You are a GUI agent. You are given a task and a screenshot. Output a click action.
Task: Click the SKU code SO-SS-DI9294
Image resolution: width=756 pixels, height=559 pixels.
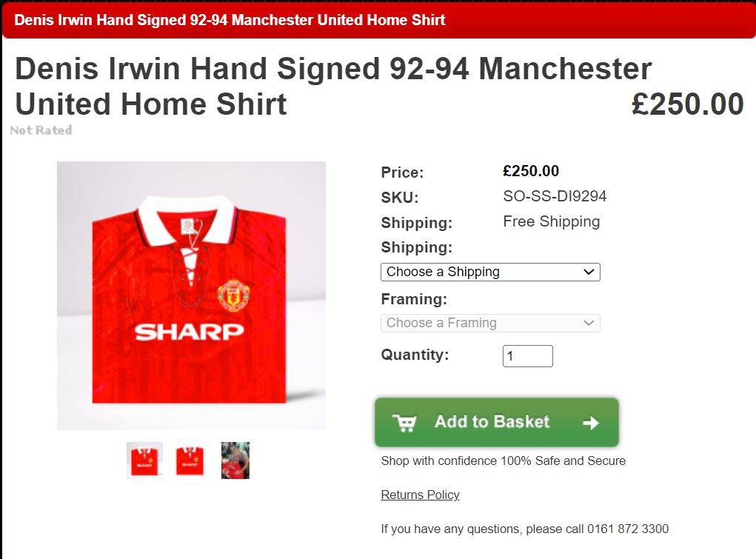pos(555,196)
